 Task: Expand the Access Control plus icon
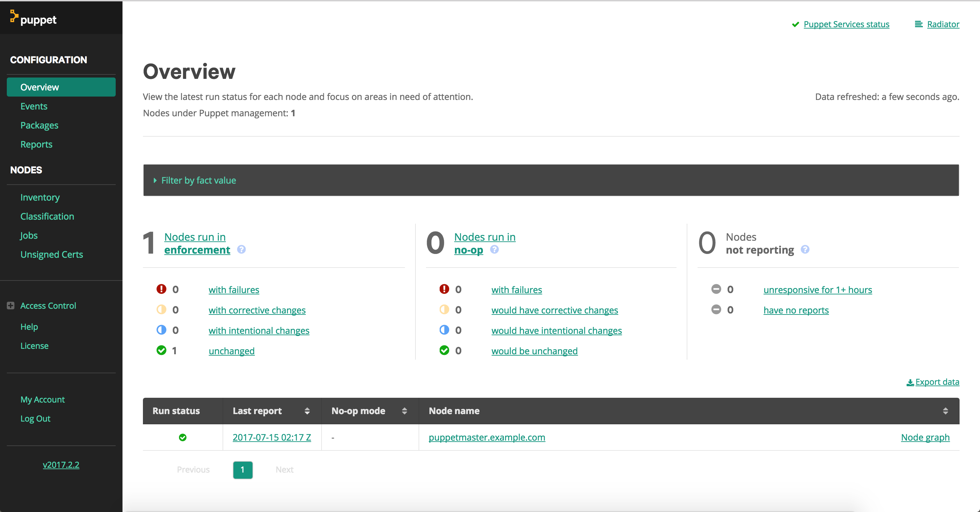click(x=11, y=306)
